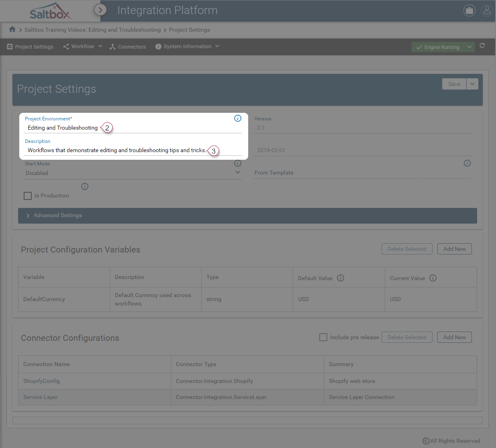Click the Save button
Screen dimensions: 496x448
coord(454,84)
